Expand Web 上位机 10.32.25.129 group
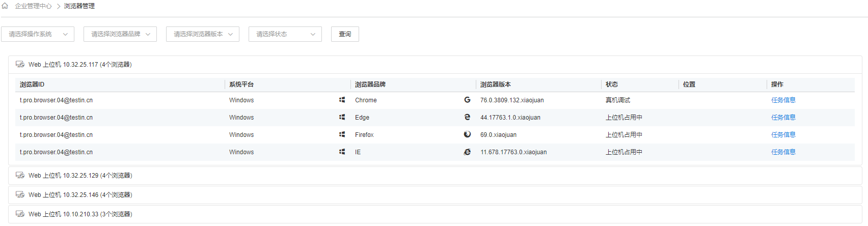The width and height of the screenshot is (868, 226). (x=435, y=175)
